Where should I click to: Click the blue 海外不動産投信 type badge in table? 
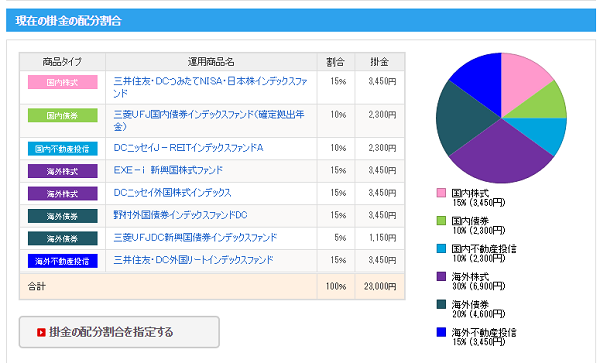[x=63, y=261]
